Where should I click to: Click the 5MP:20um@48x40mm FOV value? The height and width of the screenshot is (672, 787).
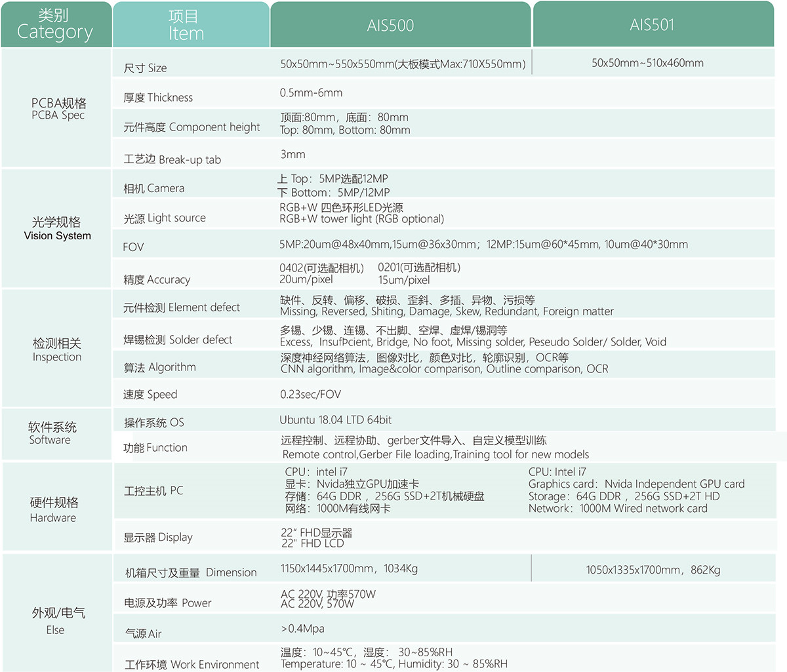[x=484, y=245]
